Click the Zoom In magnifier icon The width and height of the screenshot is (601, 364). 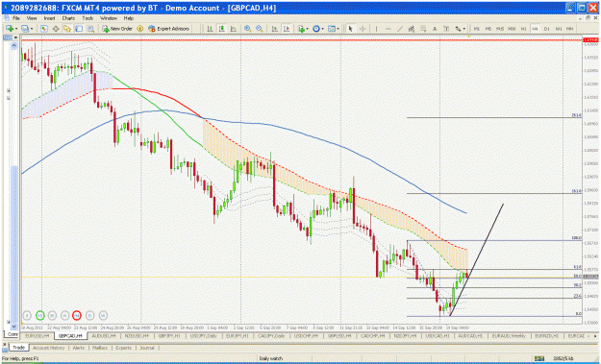247,29
